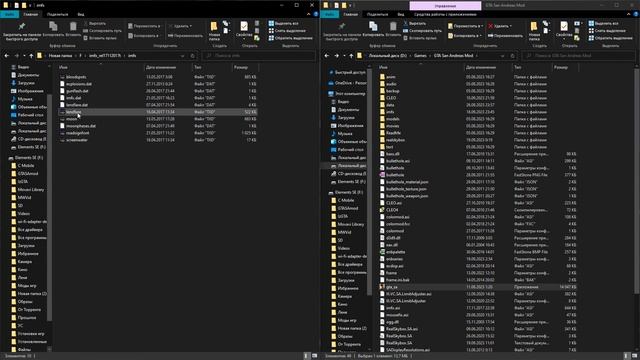Go back in GTA San Andreas Mod window
The width and height of the screenshot is (640, 360).
point(327,56)
